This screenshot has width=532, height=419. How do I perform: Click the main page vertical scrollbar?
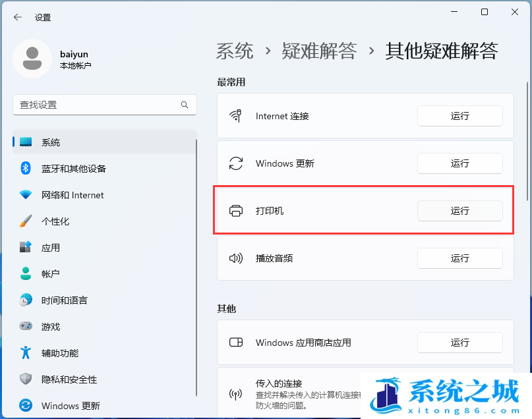point(527,141)
